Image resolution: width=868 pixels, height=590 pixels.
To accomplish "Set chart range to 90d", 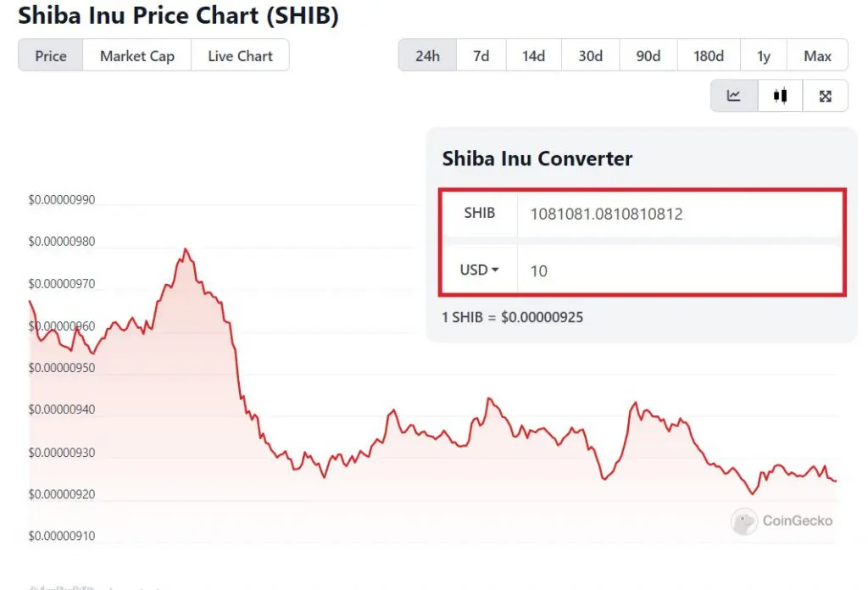I will pyautogui.click(x=648, y=55).
